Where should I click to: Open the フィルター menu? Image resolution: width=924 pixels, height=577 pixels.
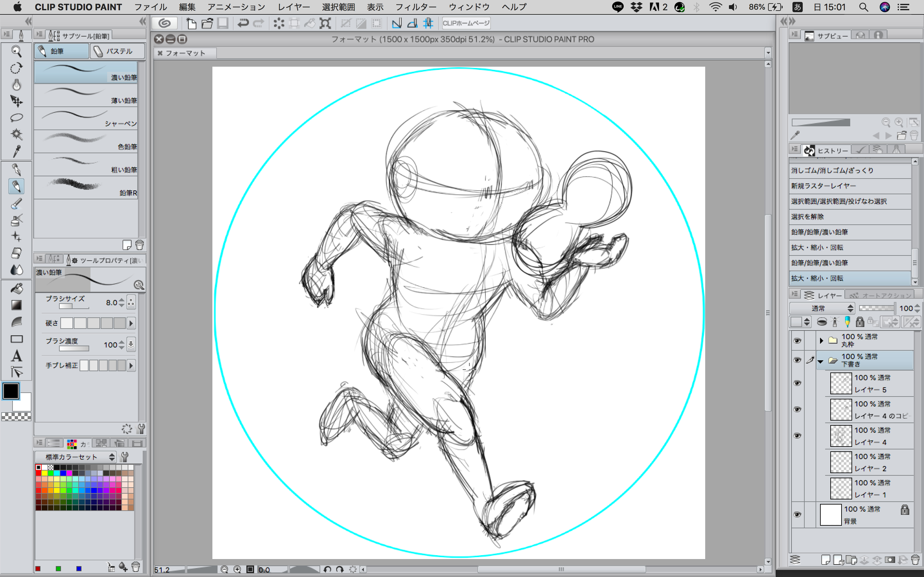tap(415, 7)
